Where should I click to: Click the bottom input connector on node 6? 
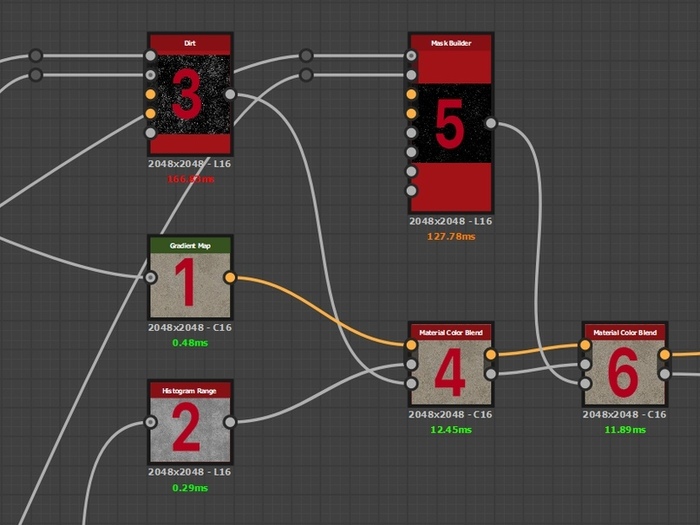coord(585,382)
